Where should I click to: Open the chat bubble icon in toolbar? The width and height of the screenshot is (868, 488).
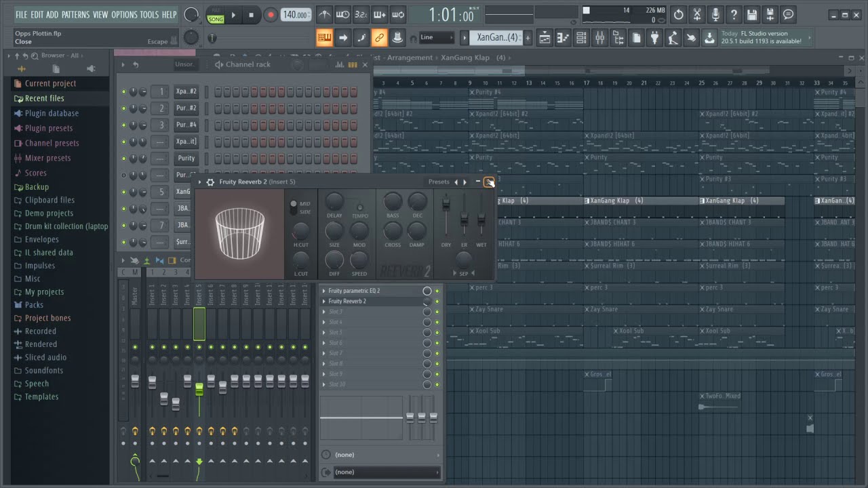tap(788, 14)
